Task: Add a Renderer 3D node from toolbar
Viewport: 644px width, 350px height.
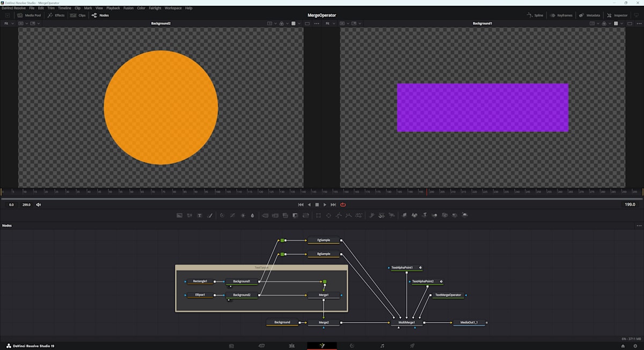Action: [465, 215]
